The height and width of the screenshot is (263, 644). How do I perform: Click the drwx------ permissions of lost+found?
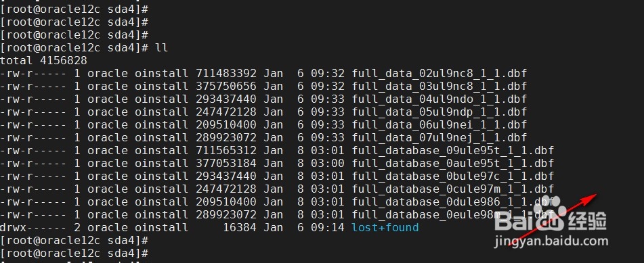pyautogui.click(x=33, y=227)
